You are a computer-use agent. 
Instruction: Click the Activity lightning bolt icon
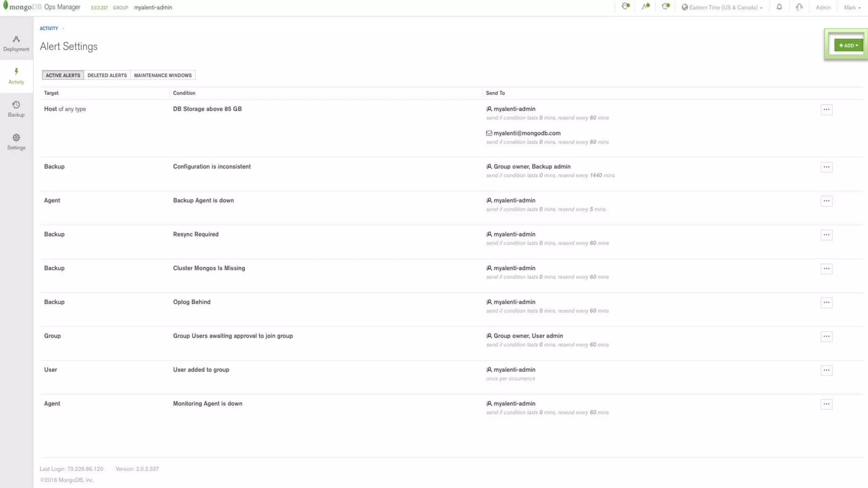[x=16, y=72]
